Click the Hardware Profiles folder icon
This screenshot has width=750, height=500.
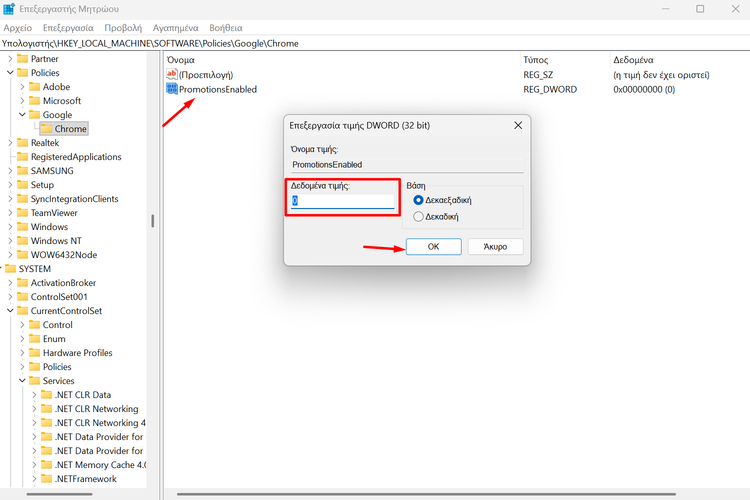34,353
